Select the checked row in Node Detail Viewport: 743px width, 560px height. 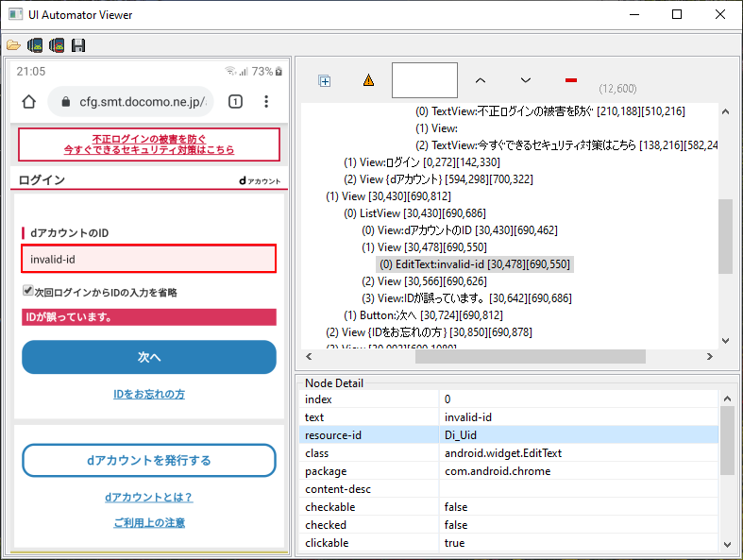pos(509,525)
